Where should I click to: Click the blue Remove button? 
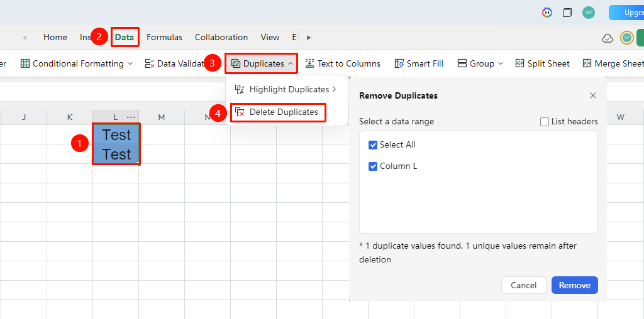click(x=575, y=285)
